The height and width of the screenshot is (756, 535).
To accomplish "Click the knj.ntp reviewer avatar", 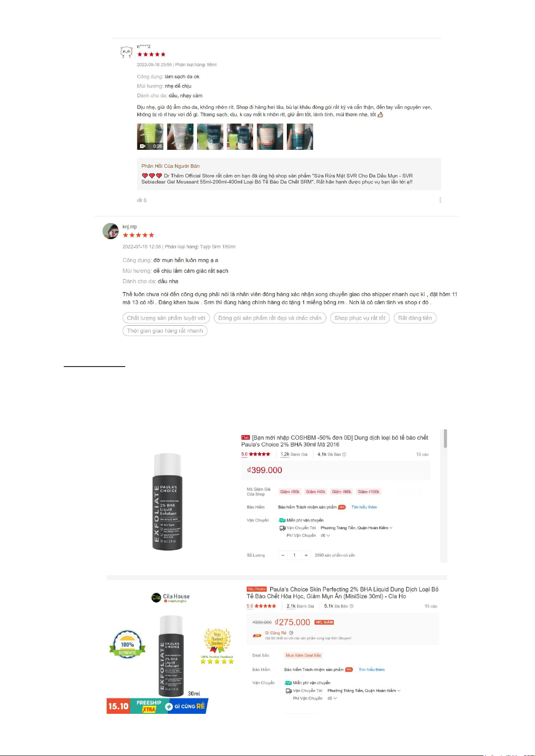I will pyautogui.click(x=110, y=231).
